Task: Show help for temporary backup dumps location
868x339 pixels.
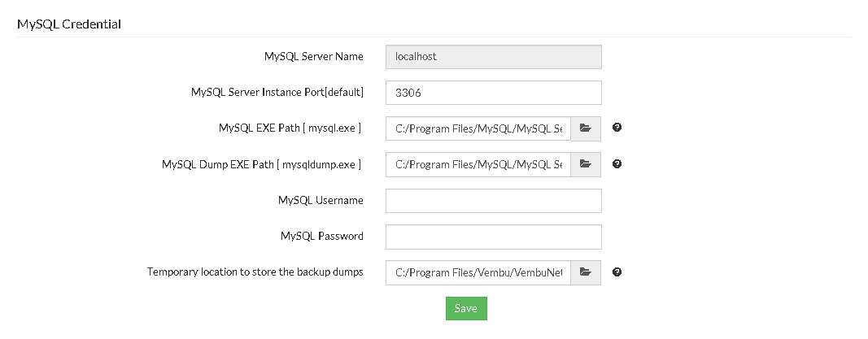Action: (x=617, y=272)
